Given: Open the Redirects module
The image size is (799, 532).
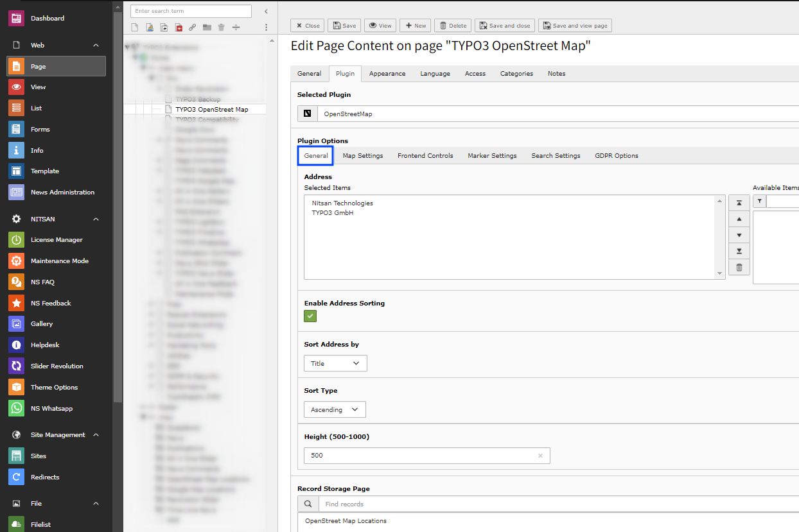Looking at the screenshot, I should (x=57, y=477).
